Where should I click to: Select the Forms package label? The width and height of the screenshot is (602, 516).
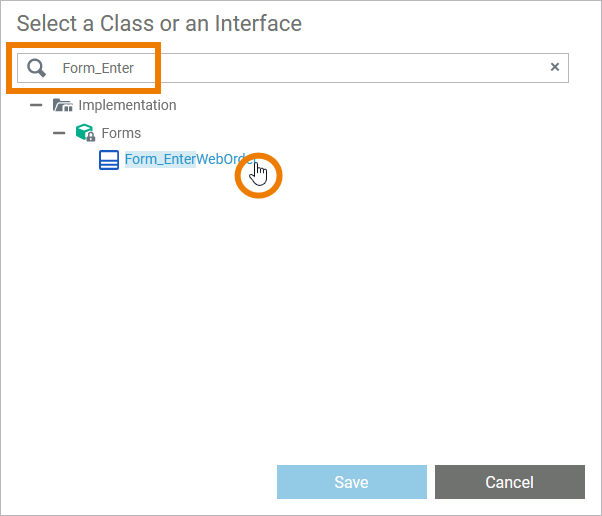[121, 132]
